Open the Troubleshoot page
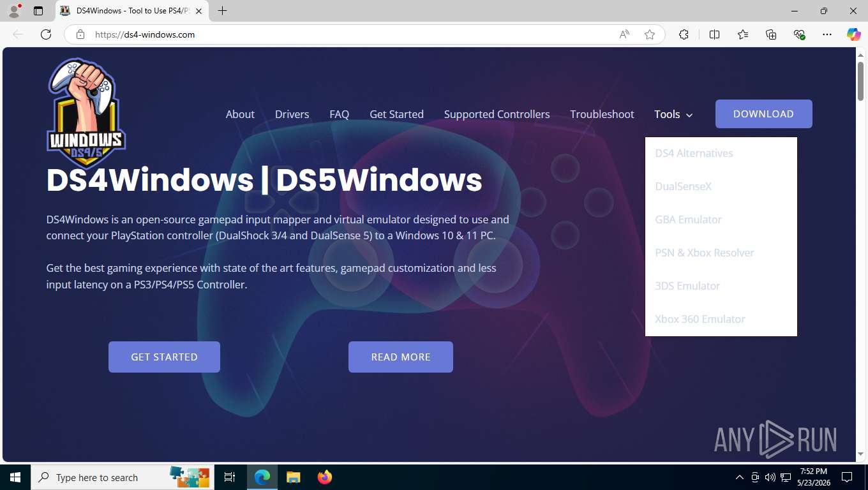Screen dimensions: 868x490 click(602, 114)
